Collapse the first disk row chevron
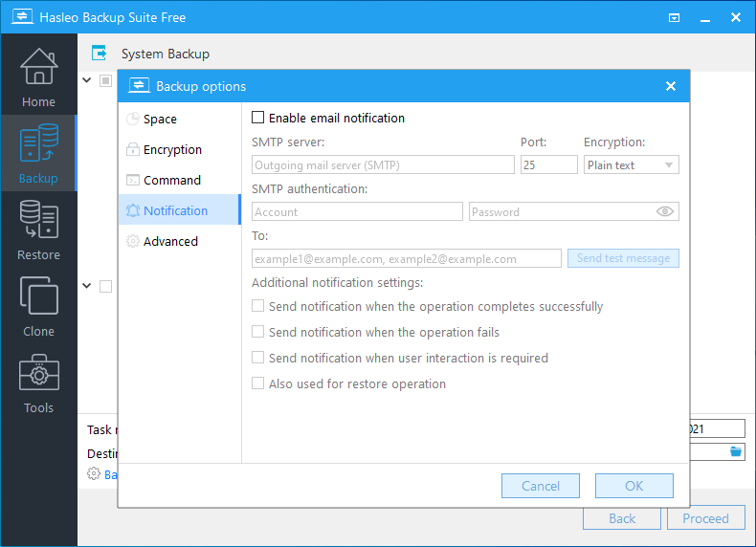Screen dimensions: 756x547 tap(87, 80)
